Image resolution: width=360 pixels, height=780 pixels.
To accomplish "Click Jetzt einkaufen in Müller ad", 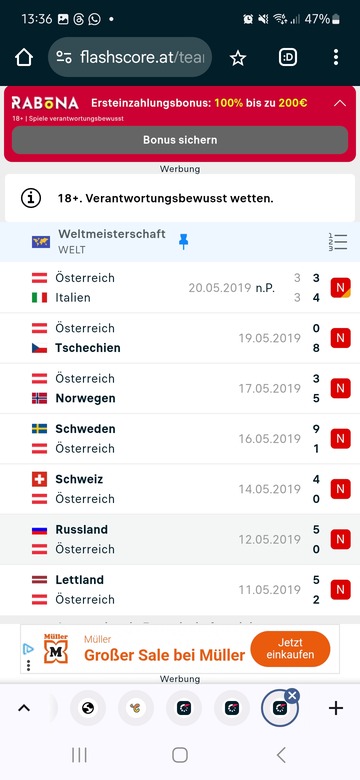I will click(290, 649).
